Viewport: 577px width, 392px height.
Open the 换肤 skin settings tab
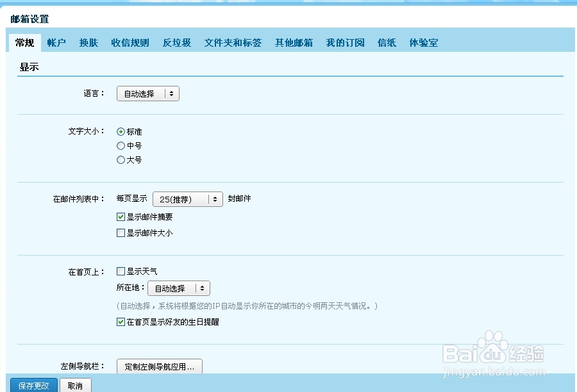(89, 42)
